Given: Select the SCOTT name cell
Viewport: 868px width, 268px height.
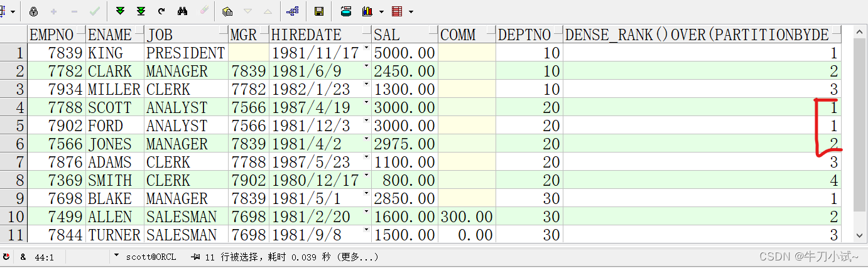Looking at the screenshot, I should [x=115, y=108].
